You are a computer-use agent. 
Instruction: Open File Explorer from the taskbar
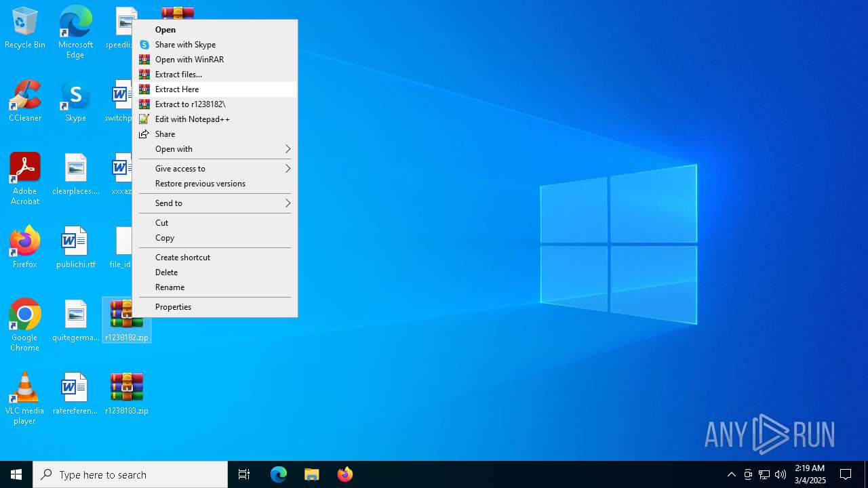pos(312,474)
